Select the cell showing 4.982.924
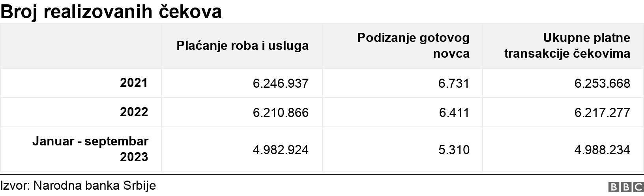This screenshot has width=644, height=196. pyautogui.click(x=281, y=150)
